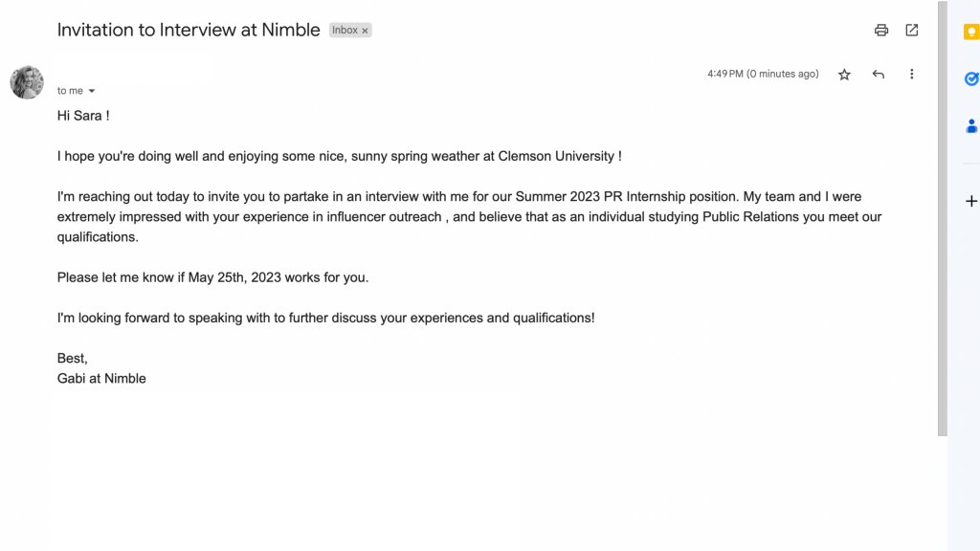The width and height of the screenshot is (980, 551).
Task: Click the "Hi Sara !" greeting line
Action: (x=83, y=116)
